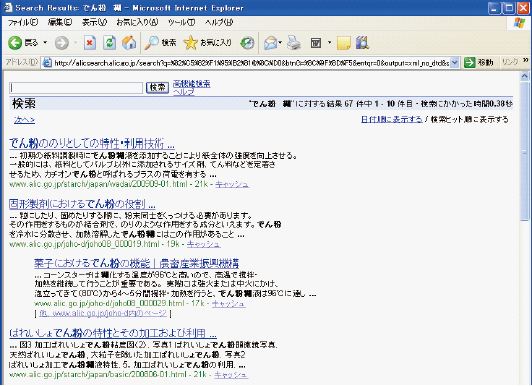Refresh the page with the green arrows icon
Viewport: 532px width, 386px height.
click(x=109, y=43)
